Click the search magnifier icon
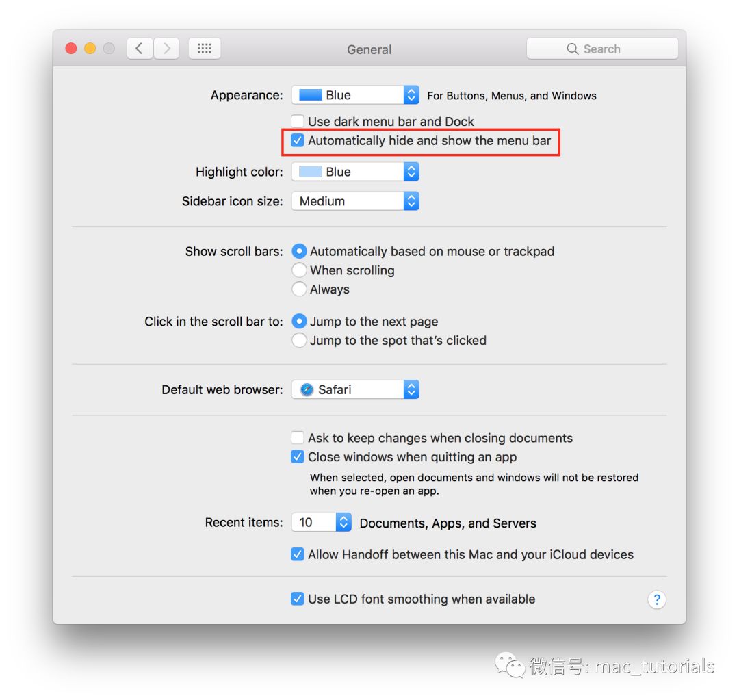The height and width of the screenshot is (700, 739). [572, 49]
